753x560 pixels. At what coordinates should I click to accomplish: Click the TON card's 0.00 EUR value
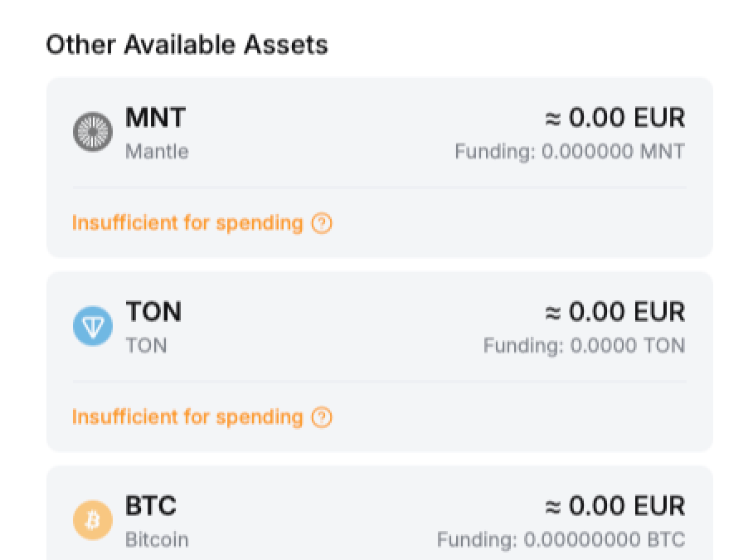615,312
